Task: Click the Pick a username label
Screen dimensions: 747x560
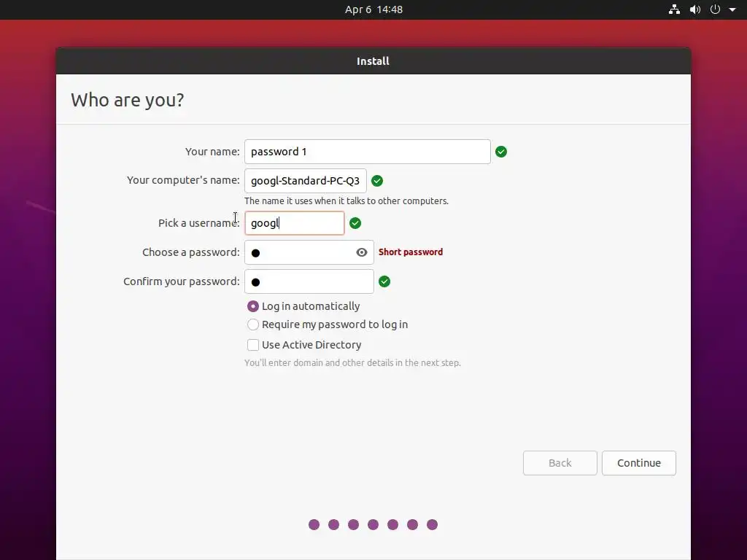Action: point(199,223)
